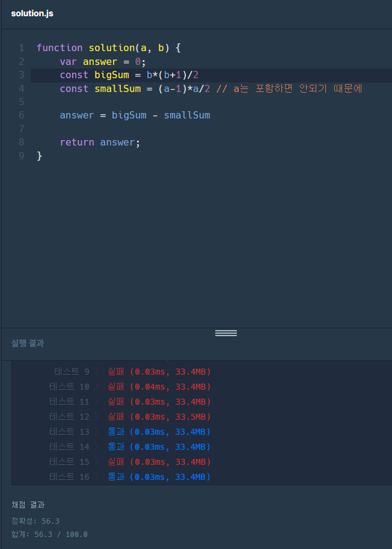Click the 'return answer;' statement
The height and width of the screenshot is (549, 392).
[100, 142]
